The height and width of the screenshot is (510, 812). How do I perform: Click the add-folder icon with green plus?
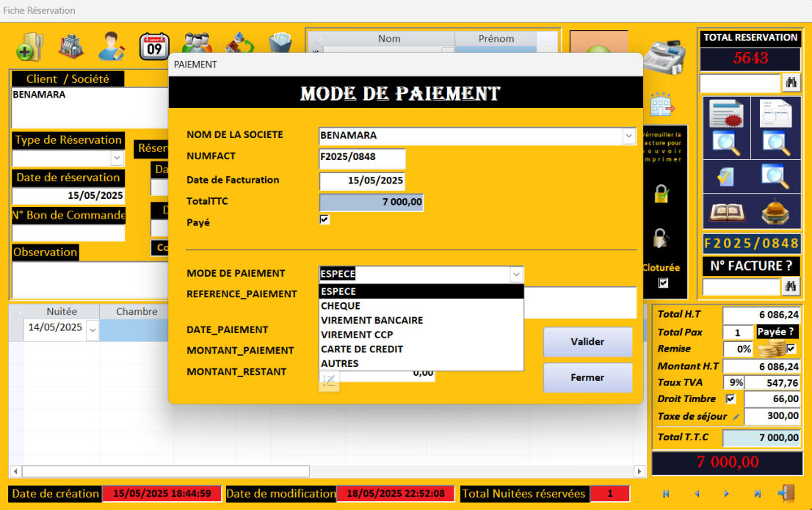[29, 47]
